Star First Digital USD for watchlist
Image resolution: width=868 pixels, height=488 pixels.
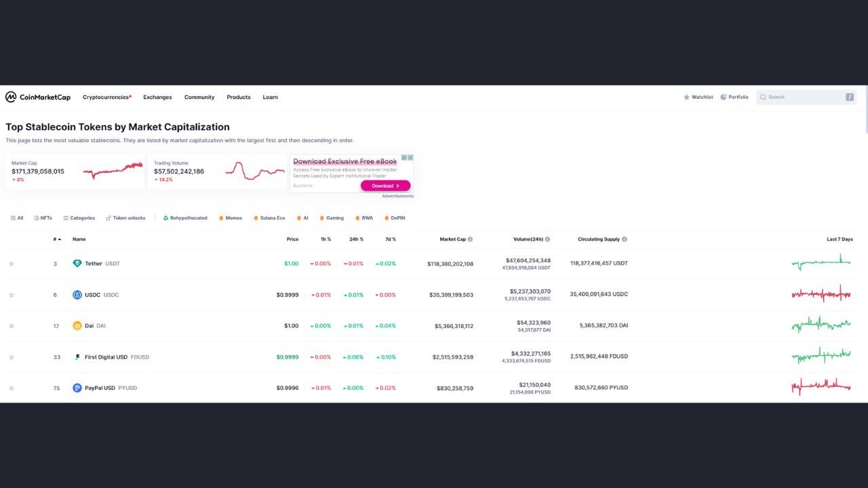(12, 357)
